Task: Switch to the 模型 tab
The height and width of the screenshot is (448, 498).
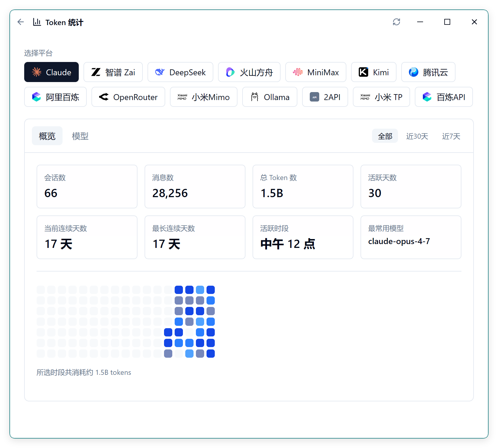Action: click(x=80, y=136)
